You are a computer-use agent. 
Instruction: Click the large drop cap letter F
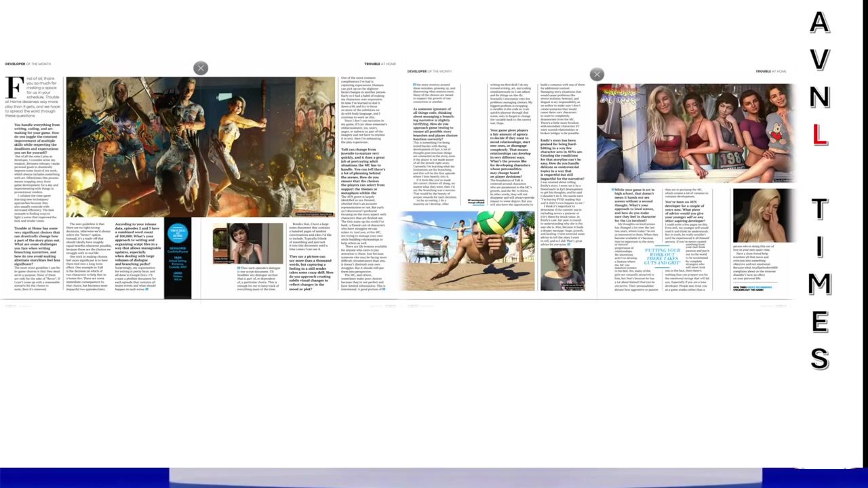click(14, 87)
